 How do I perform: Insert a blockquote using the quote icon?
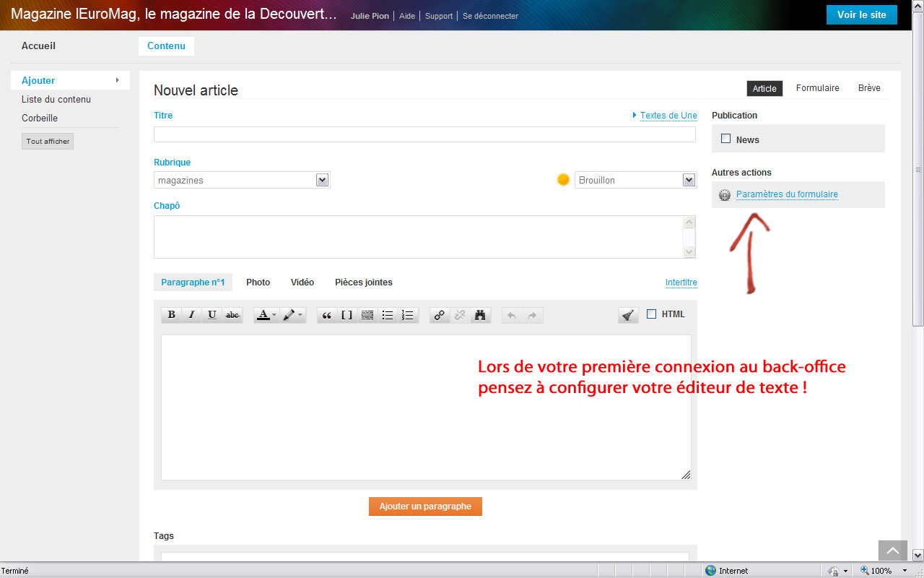click(326, 315)
